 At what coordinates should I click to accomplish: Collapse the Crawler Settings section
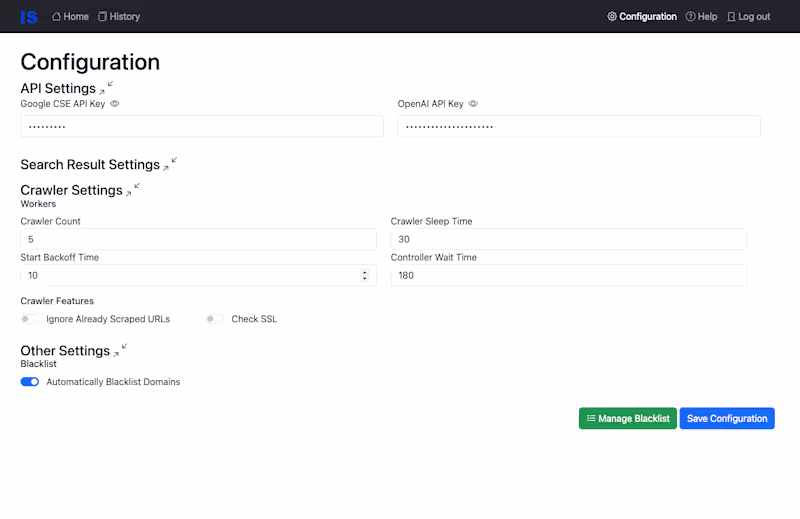point(133,189)
